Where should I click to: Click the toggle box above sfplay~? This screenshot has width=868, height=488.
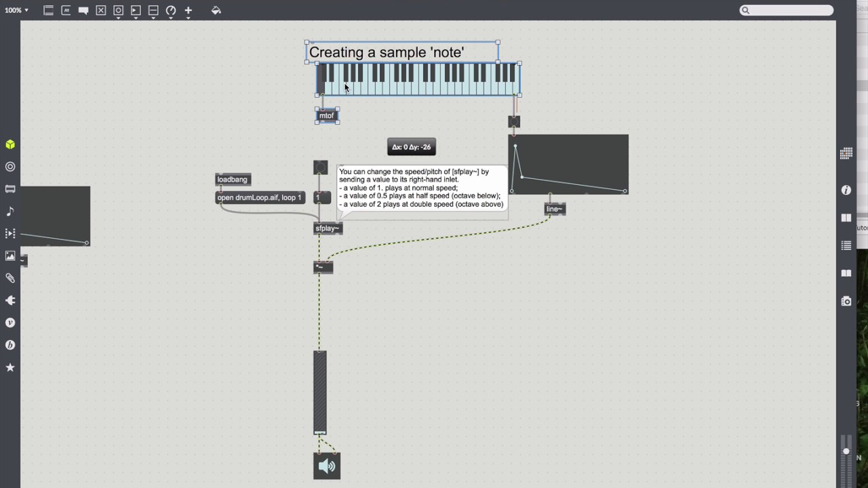pos(321,167)
